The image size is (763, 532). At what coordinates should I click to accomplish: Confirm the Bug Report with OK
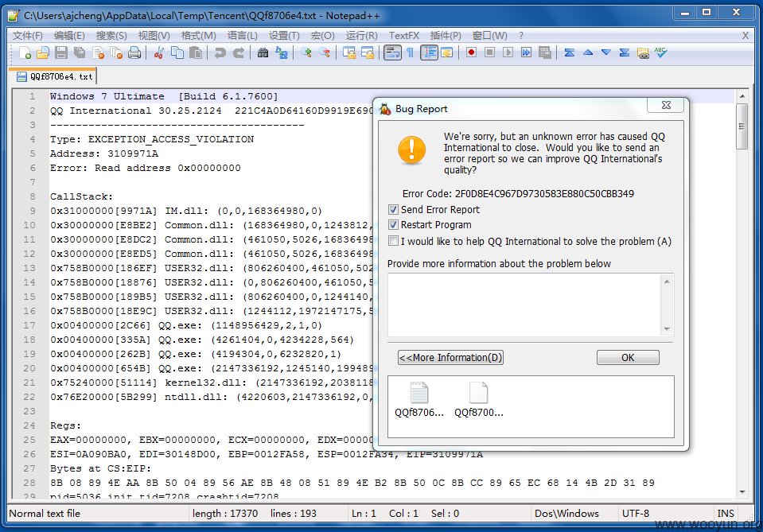coord(628,357)
